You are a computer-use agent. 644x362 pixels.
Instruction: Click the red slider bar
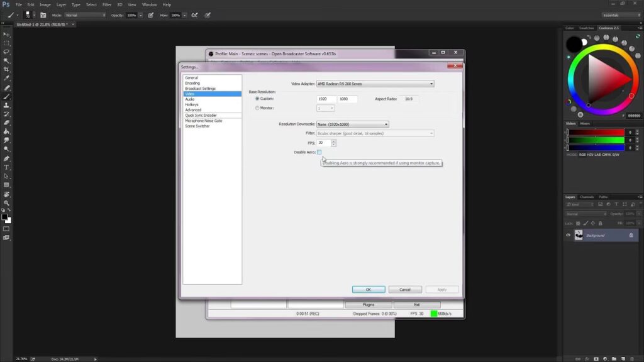click(596, 133)
